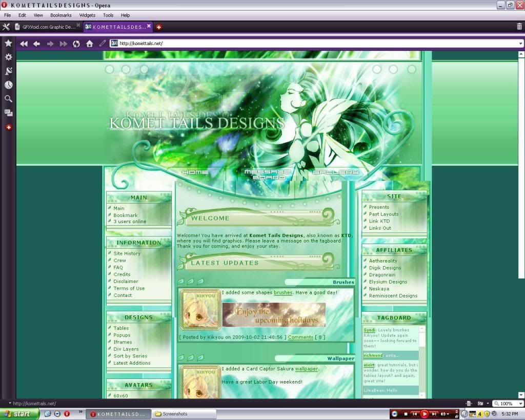This screenshot has height=420, width=525.
Task: Go back one page
Action: [x=37, y=44]
